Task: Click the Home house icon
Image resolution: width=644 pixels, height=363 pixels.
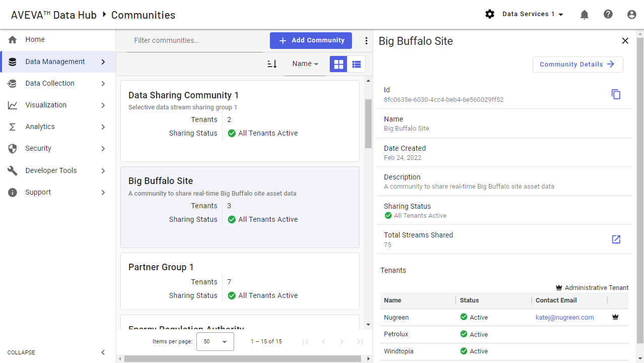Action: (x=13, y=39)
